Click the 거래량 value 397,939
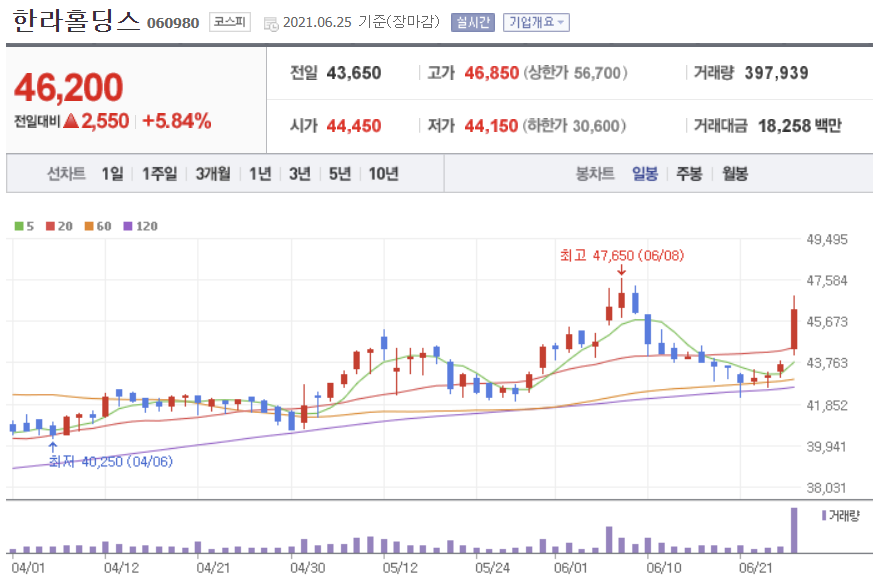Screen dimensions: 873x581 (x=776, y=73)
